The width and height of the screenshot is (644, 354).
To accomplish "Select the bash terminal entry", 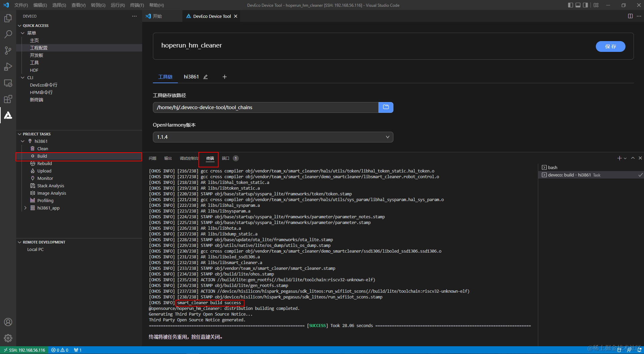I will [591, 168].
